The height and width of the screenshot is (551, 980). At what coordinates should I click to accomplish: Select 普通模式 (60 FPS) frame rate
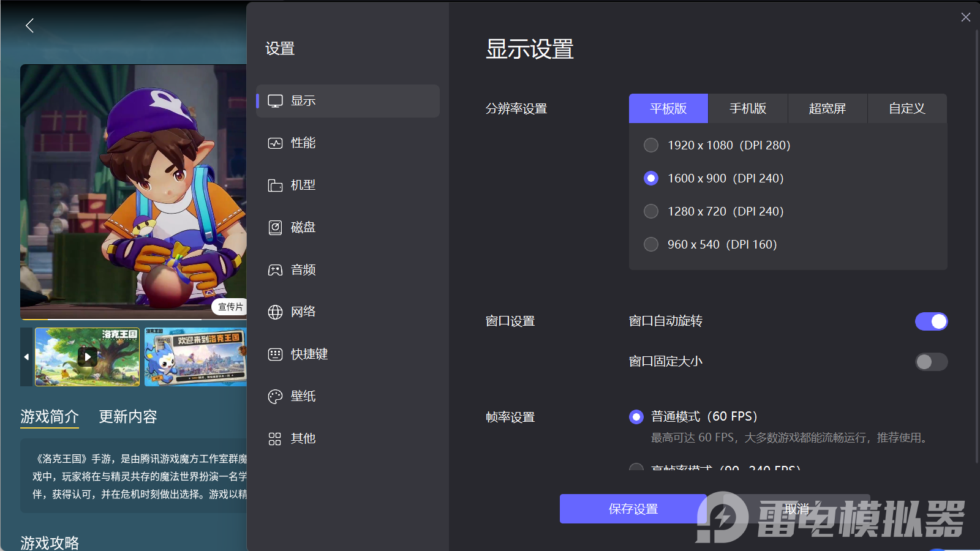click(636, 417)
